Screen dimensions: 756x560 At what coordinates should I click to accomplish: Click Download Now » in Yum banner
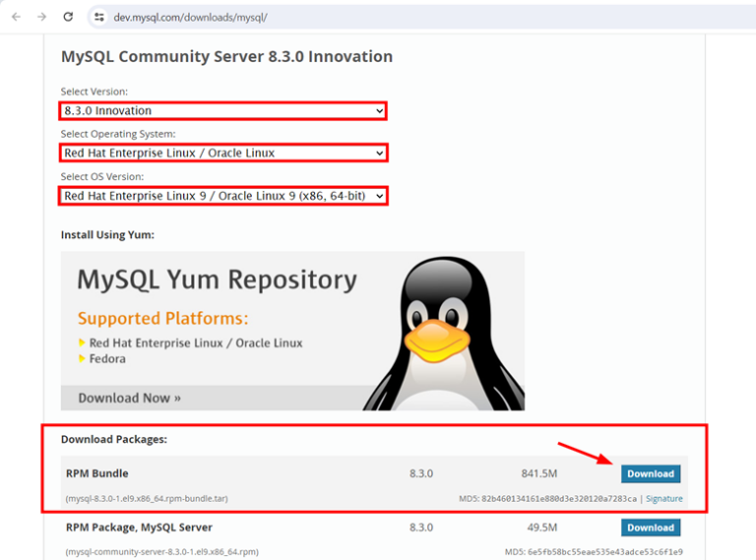(129, 398)
